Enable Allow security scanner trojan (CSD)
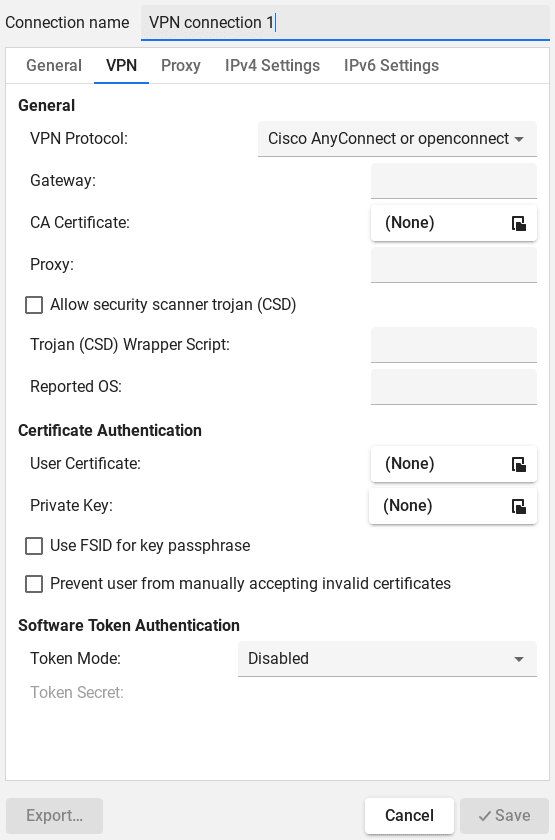555x840 pixels. [34, 305]
